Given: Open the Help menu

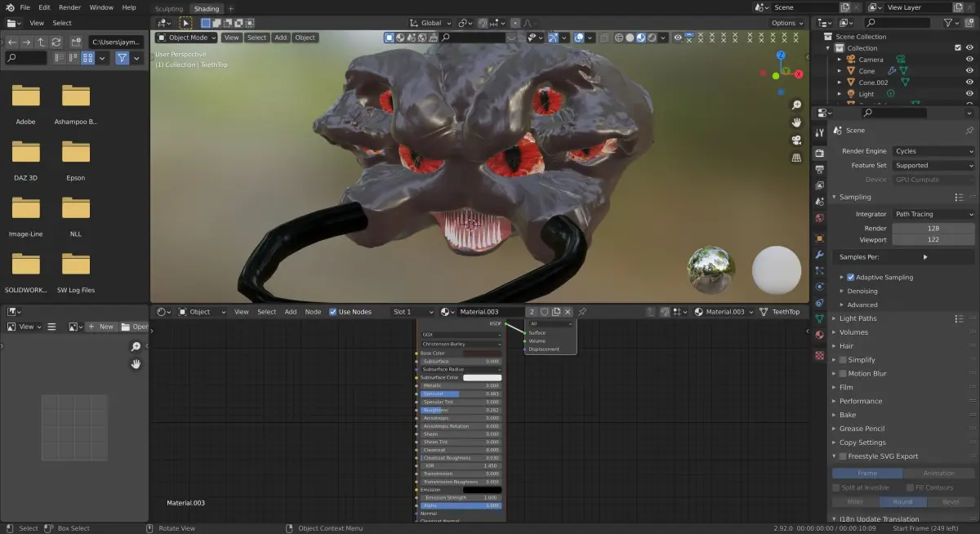Looking at the screenshot, I should pyautogui.click(x=129, y=7).
